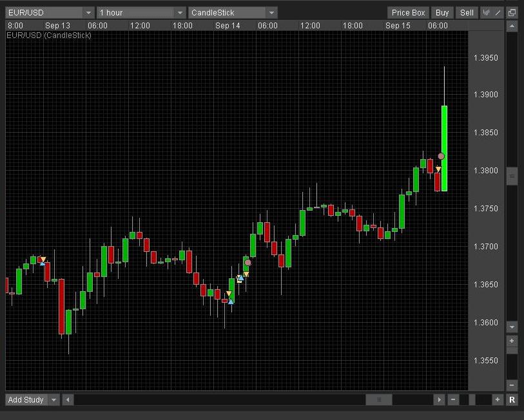Expand the Add Study dropdown arrow
The image size is (524, 420).
point(53,400)
